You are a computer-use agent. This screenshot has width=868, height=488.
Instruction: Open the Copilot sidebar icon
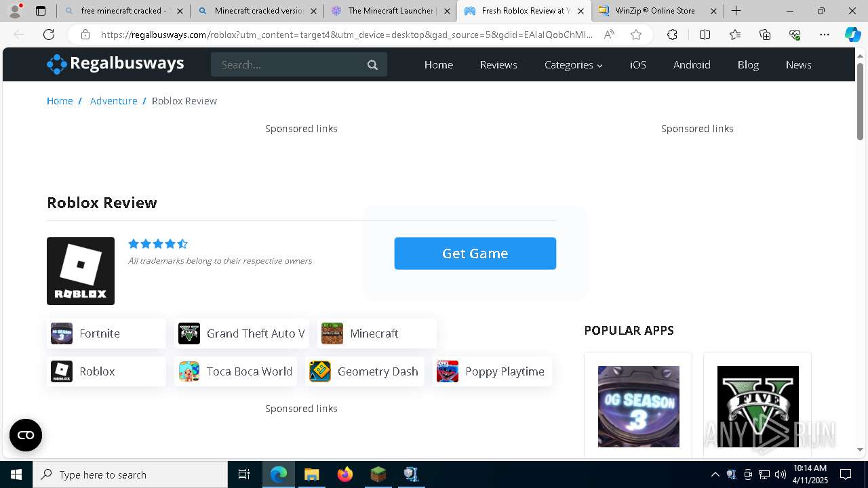852,35
